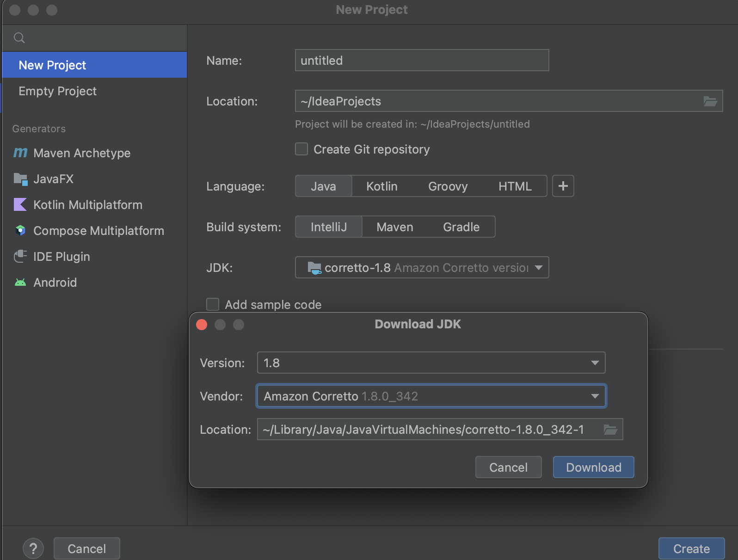
Task: Click the Compose Multiplatform icon
Action: (x=20, y=230)
